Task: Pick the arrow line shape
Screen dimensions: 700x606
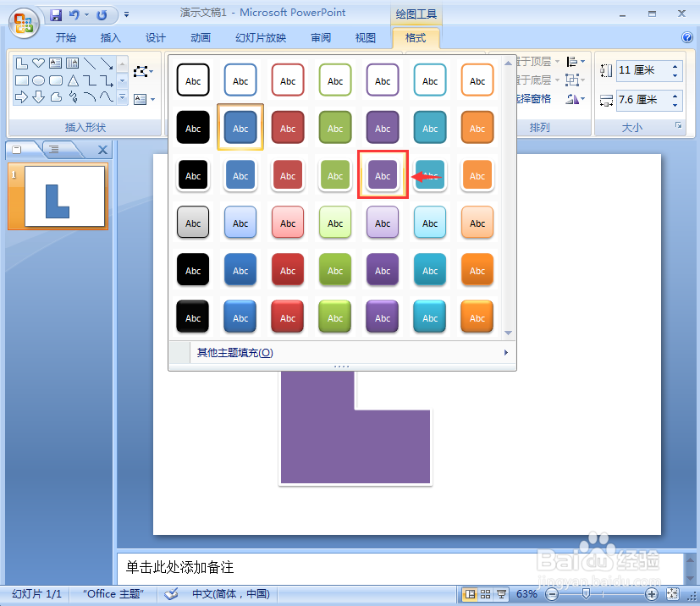Action: tap(107, 63)
